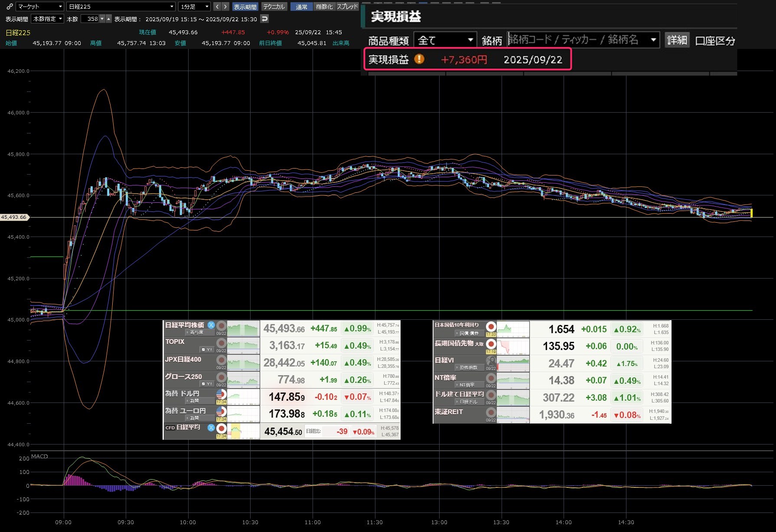The image size is (776, 532).
Task: Click the X share icon for 日経平均株価
Action: click(211, 325)
